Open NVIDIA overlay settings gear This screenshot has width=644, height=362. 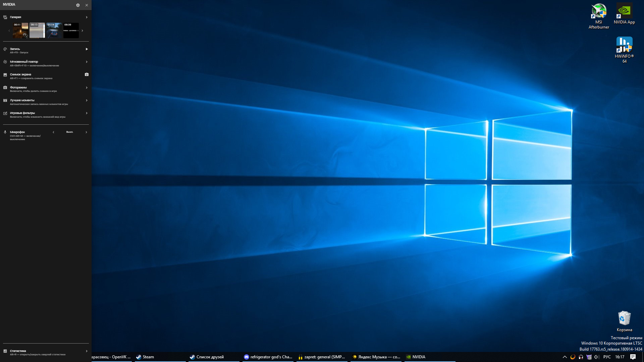78,5
